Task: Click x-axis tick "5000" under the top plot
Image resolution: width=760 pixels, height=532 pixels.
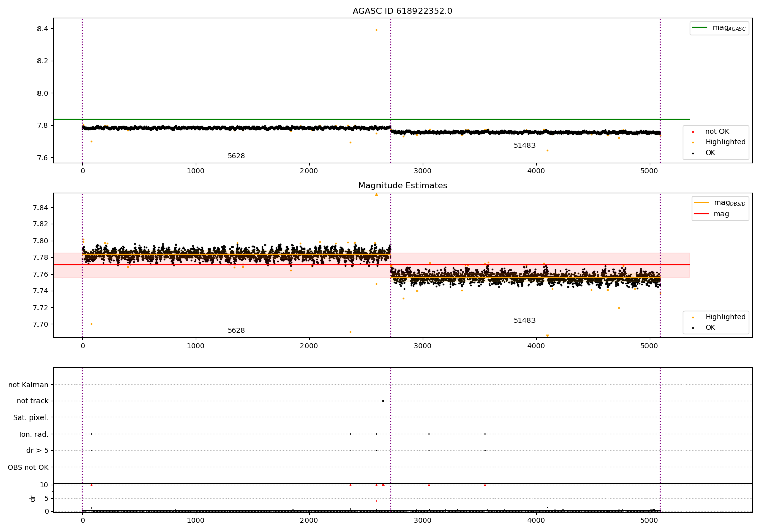Action: (650, 171)
